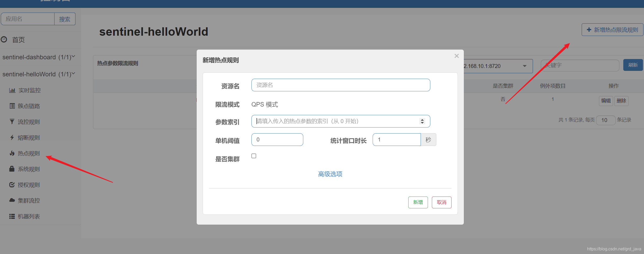Open the 首页 menu item
Image resolution: width=644 pixels, height=254 pixels.
click(18, 40)
